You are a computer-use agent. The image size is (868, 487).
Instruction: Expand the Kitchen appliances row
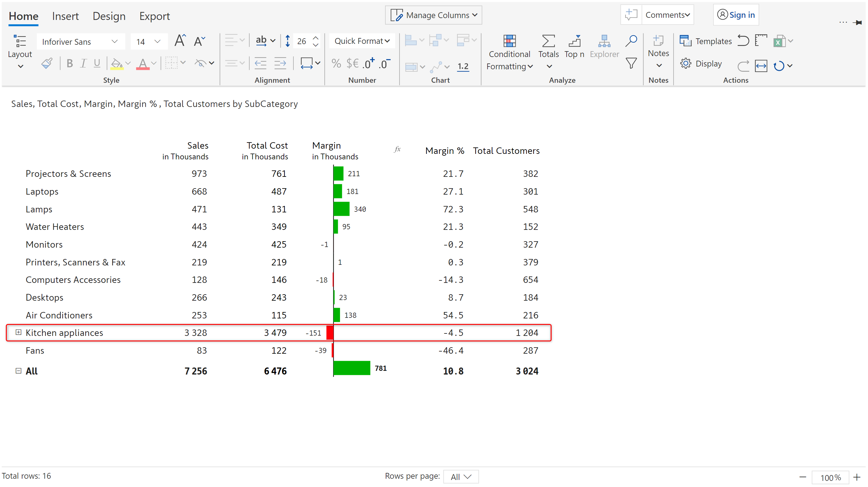18,333
